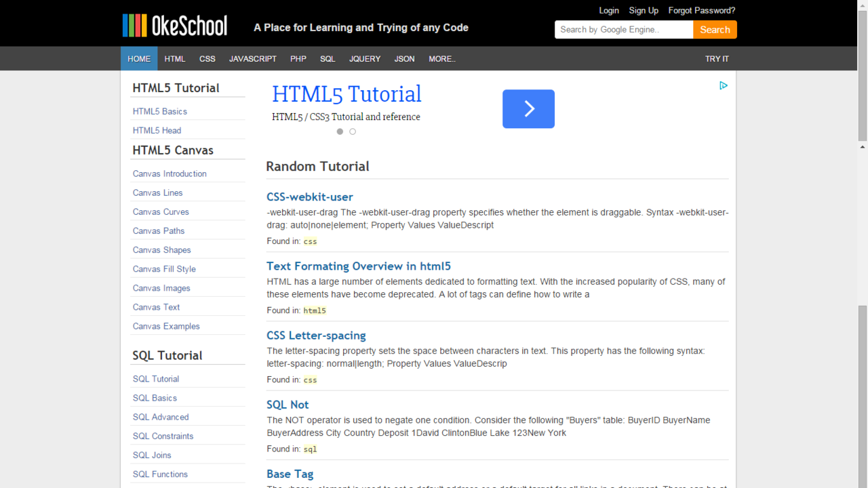Open Canvas Paths in the sidebar
The height and width of the screenshot is (488, 868).
(x=159, y=230)
